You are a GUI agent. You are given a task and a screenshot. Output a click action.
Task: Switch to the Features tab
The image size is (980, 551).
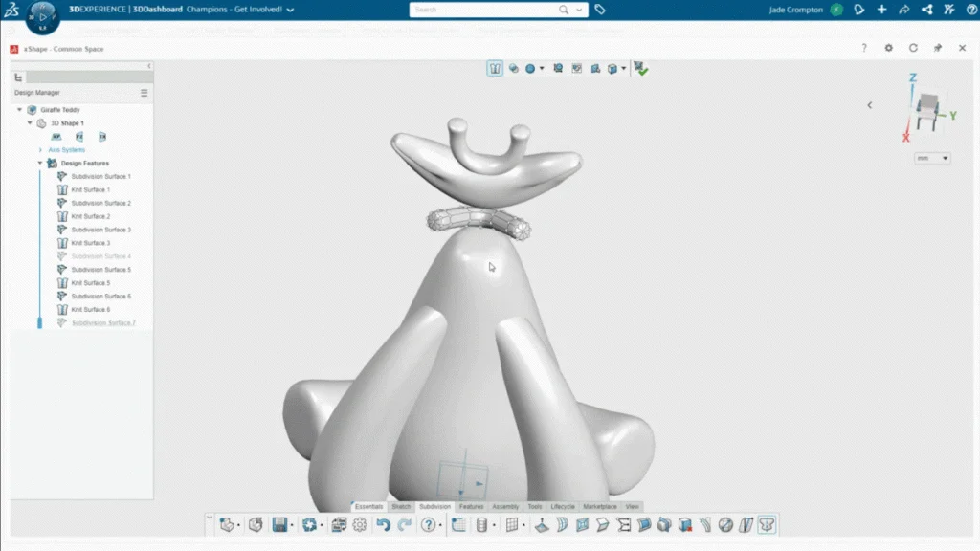tap(471, 506)
